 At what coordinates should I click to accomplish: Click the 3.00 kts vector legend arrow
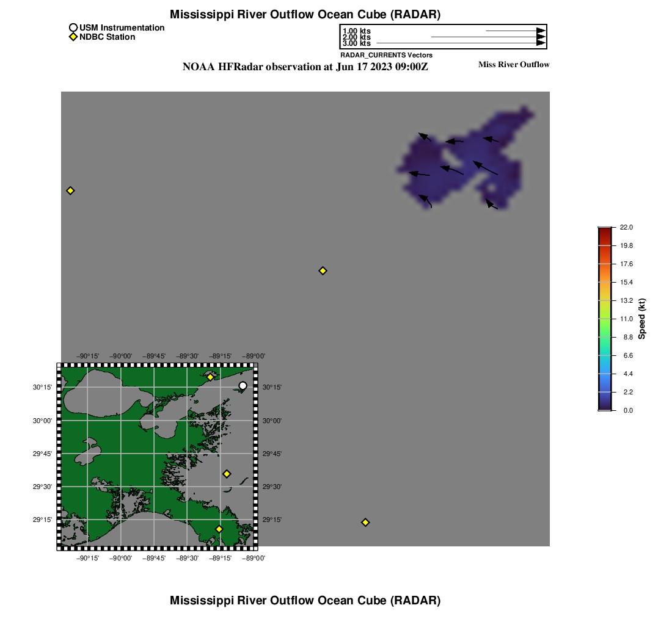458,43
